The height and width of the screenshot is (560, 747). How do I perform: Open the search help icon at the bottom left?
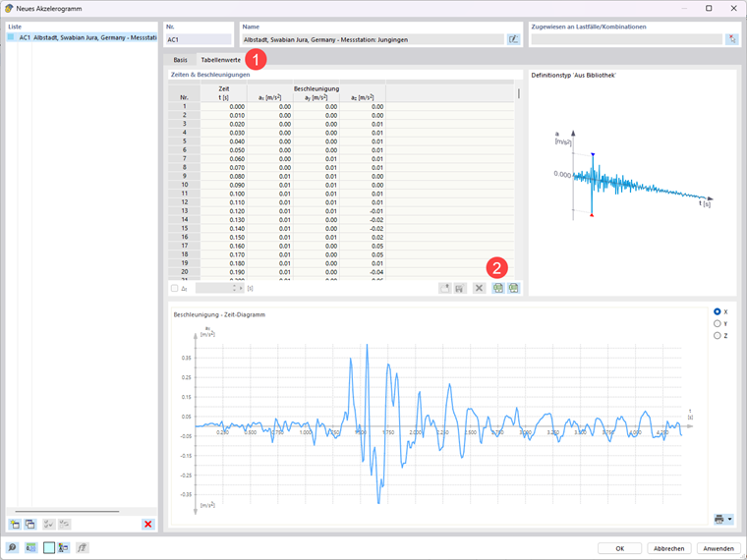pos(13,547)
